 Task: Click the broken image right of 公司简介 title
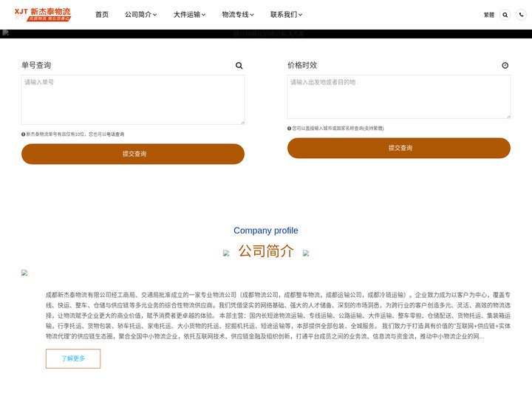[x=306, y=253]
